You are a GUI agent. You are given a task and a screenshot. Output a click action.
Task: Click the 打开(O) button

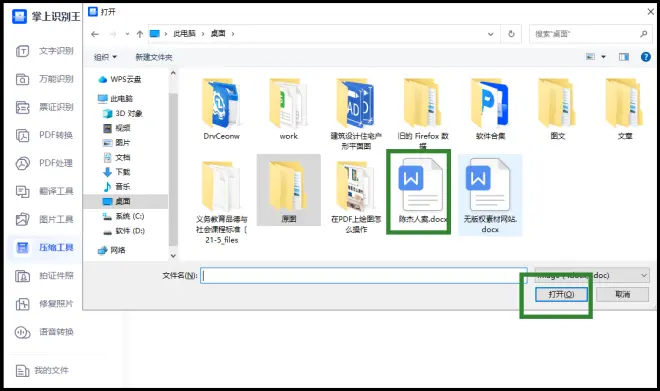tap(561, 294)
